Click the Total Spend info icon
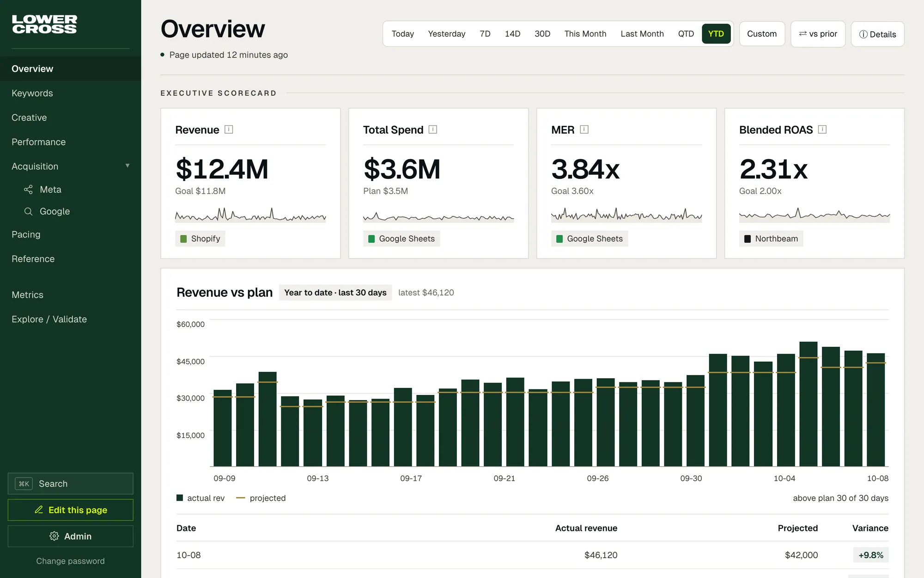This screenshot has height=578, width=924. click(x=433, y=129)
